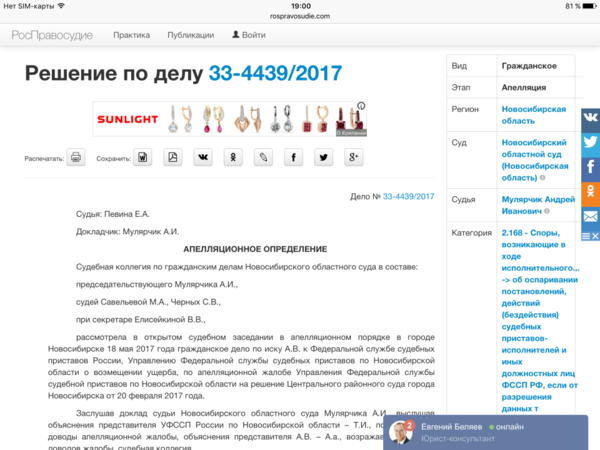600x450 pixels.
Task: Open the Публикации menu item
Action: [191, 35]
